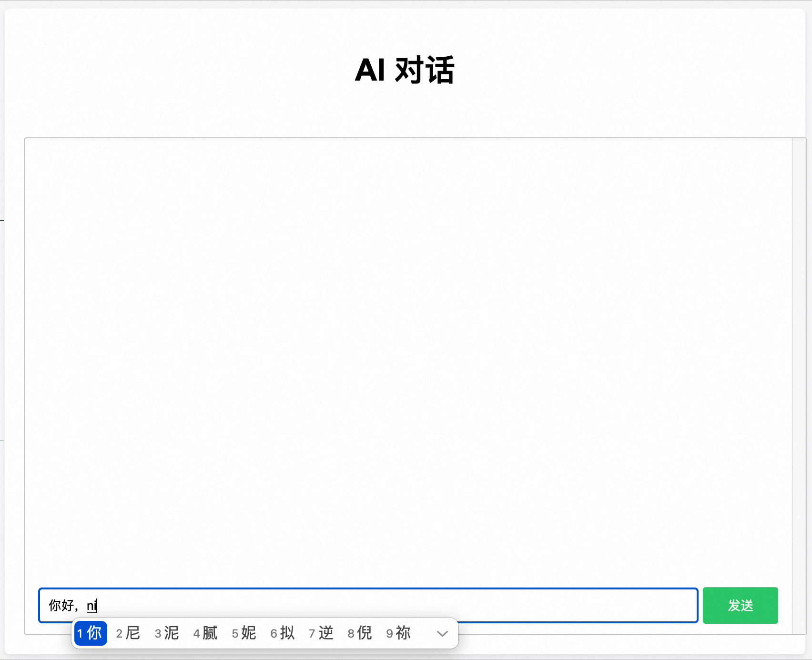Image resolution: width=812 pixels, height=660 pixels.
Task: Select candidate 5 妮 in IME bar
Action: tap(244, 634)
